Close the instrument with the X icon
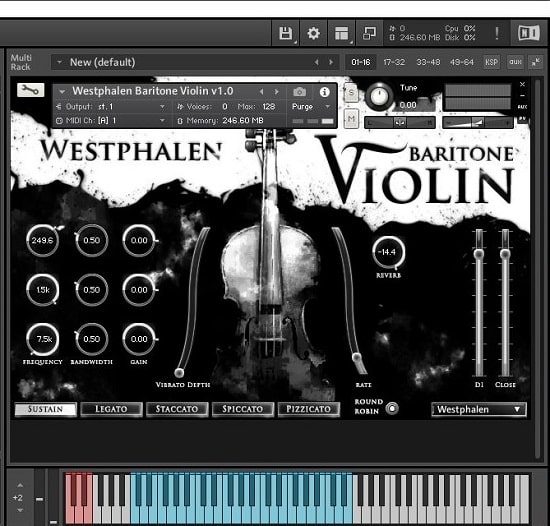This screenshot has width=550, height=526. click(x=522, y=84)
